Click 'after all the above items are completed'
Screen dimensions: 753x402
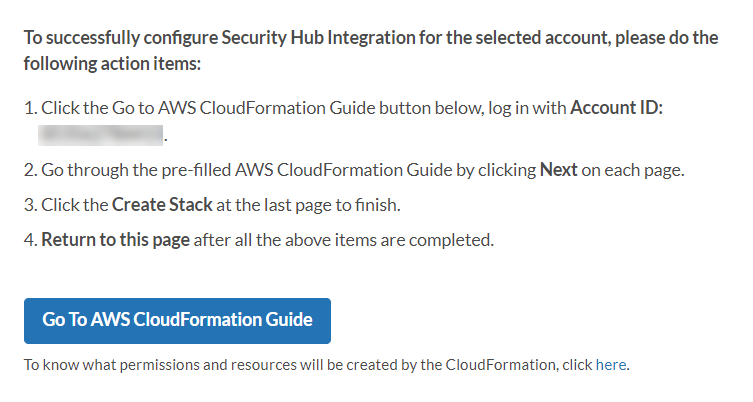pyautogui.click(x=343, y=240)
